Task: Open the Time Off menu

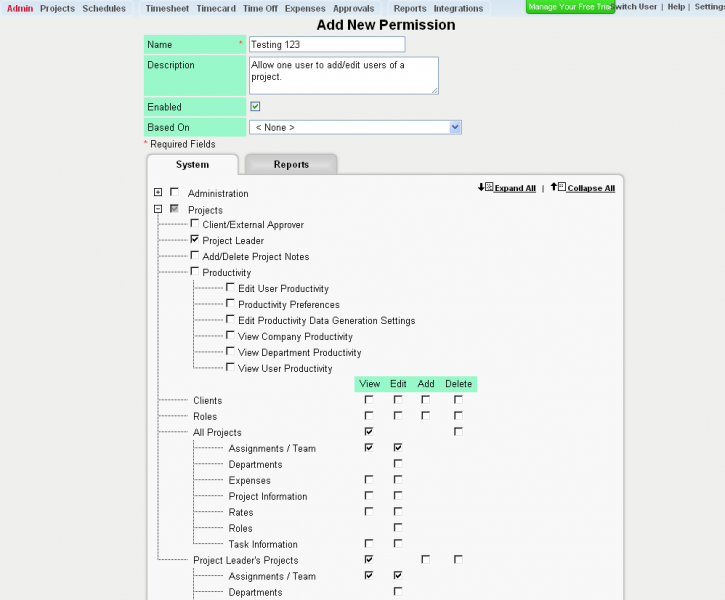Action: [x=260, y=8]
